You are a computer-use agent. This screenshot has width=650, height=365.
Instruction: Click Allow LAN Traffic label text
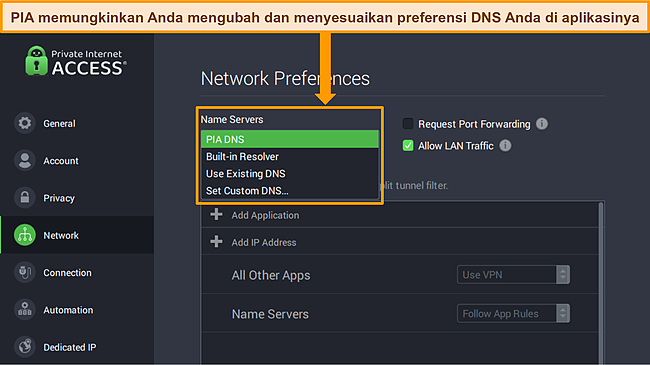(x=456, y=146)
